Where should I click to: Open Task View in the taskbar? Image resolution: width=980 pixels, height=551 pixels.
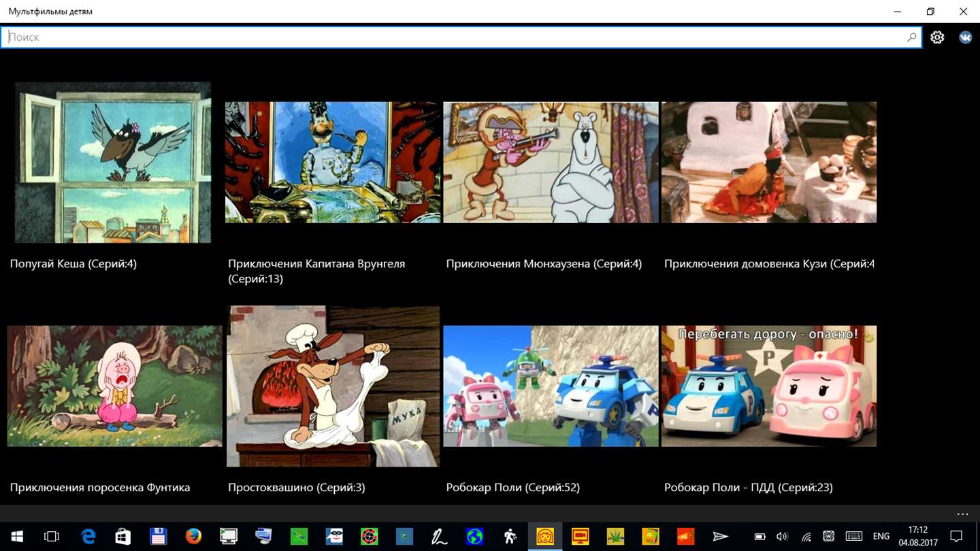point(52,537)
